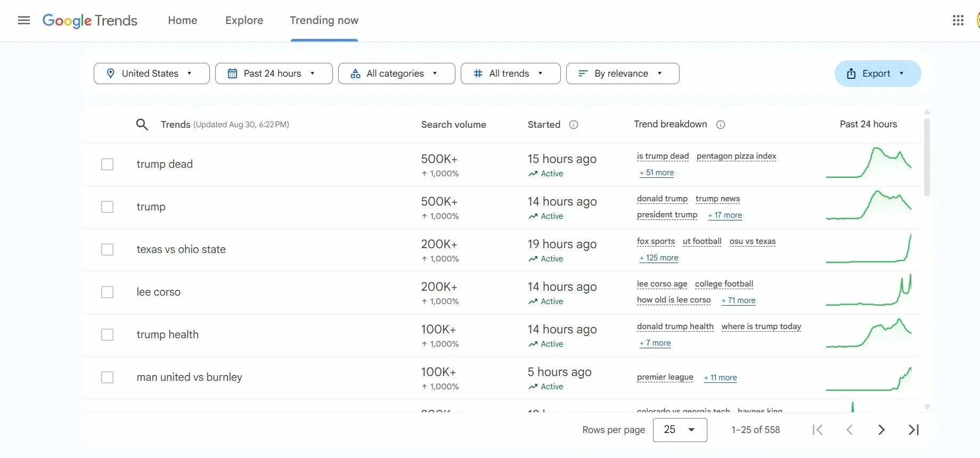Click the info icon next to Trend breakdown

(x=721, y=125)
